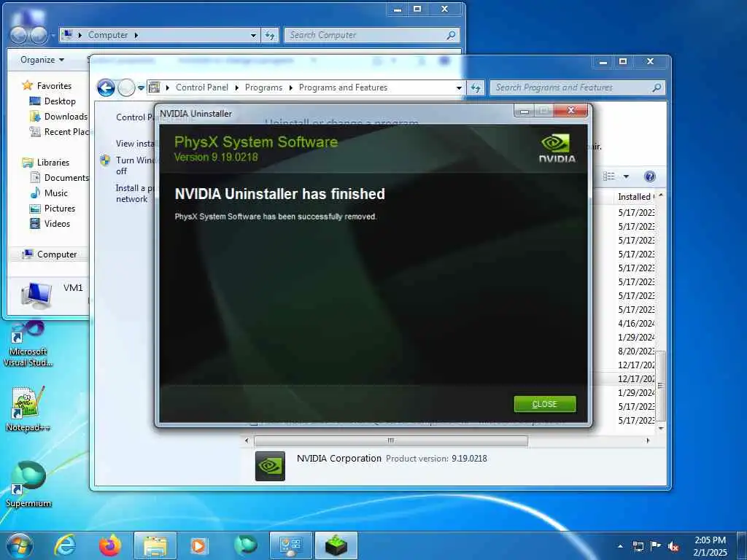Viewport: 747px width, 560px height.
Task: Open the blue help icon in Programs and Features
Action: coord(649,176)
